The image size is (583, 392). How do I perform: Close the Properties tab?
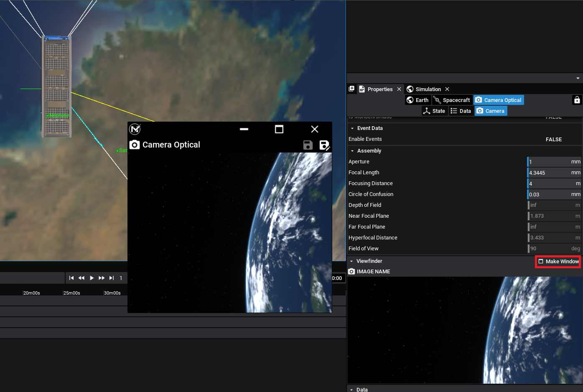tap(399, 89)
